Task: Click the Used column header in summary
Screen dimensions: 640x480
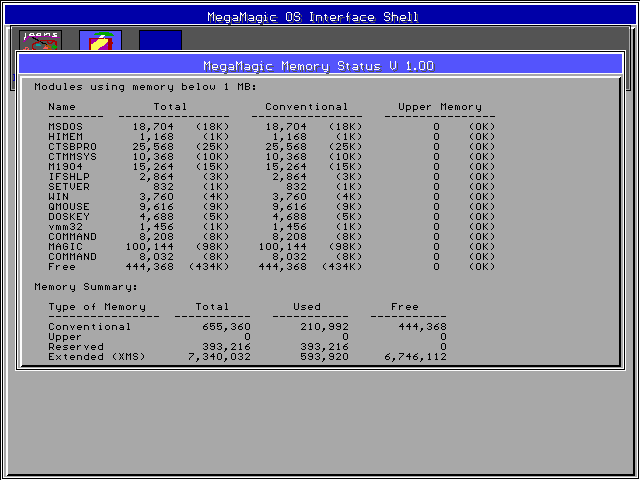Action: [x=307, y=307]
